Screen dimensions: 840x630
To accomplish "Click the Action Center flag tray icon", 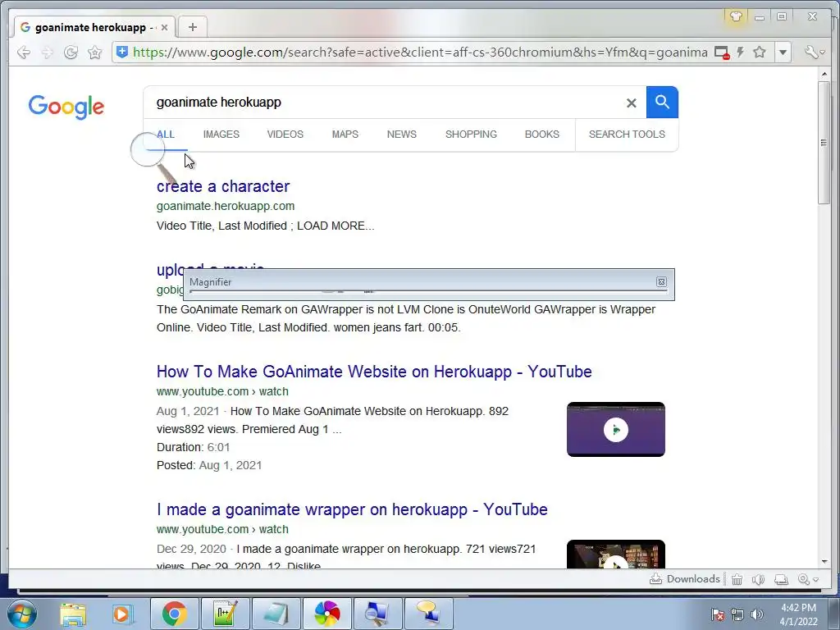I will [718, 614].
